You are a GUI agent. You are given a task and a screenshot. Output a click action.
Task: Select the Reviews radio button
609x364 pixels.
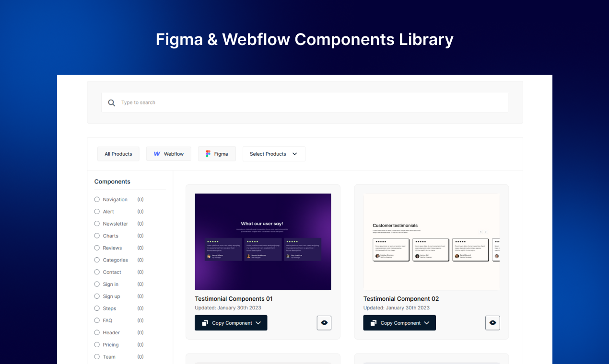(97, 248)
